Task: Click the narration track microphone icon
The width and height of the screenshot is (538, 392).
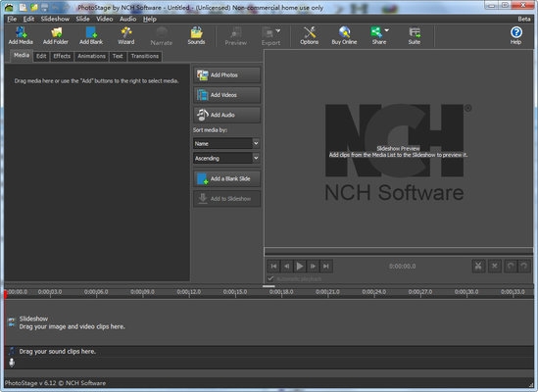Action: [x=12, y=363]
